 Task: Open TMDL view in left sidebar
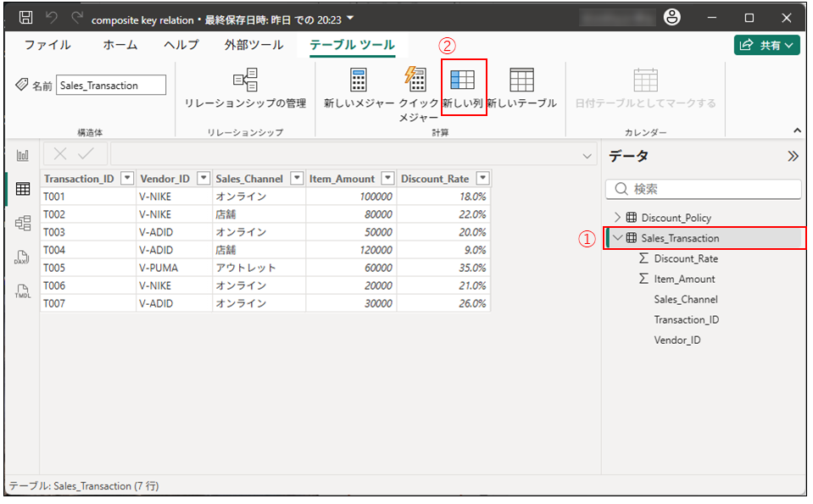[x=23, y=291]
